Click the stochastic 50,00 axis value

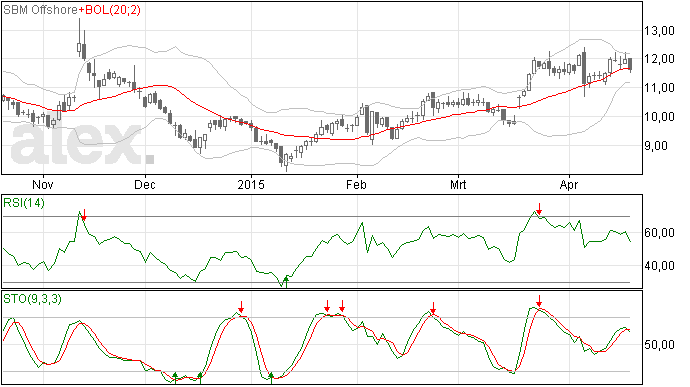point(659,345)
